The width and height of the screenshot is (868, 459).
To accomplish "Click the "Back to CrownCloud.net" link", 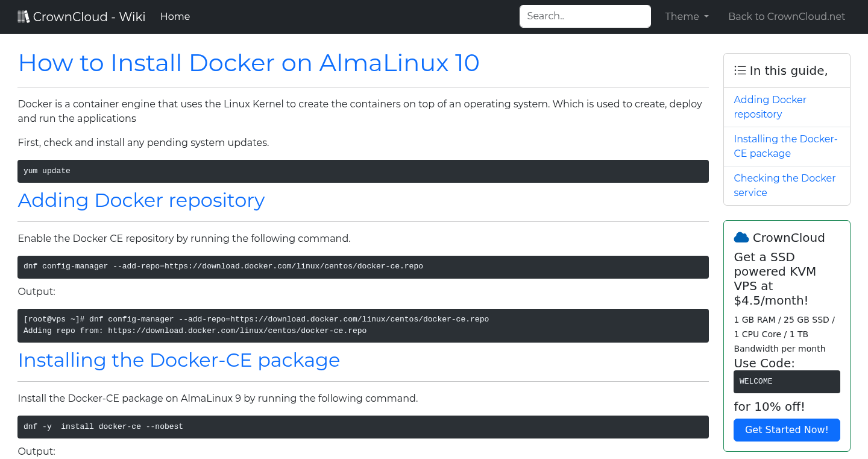I will (787, 16).
